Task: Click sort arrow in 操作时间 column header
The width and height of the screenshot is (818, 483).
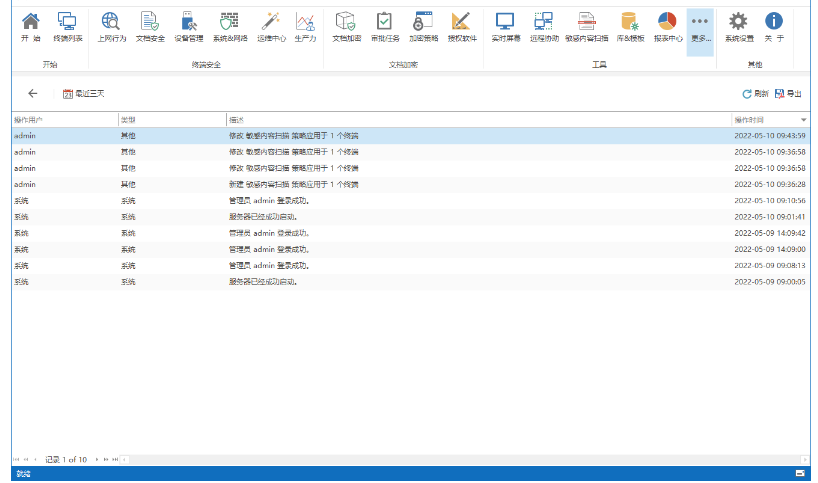Action: click(x=803, y=120)
